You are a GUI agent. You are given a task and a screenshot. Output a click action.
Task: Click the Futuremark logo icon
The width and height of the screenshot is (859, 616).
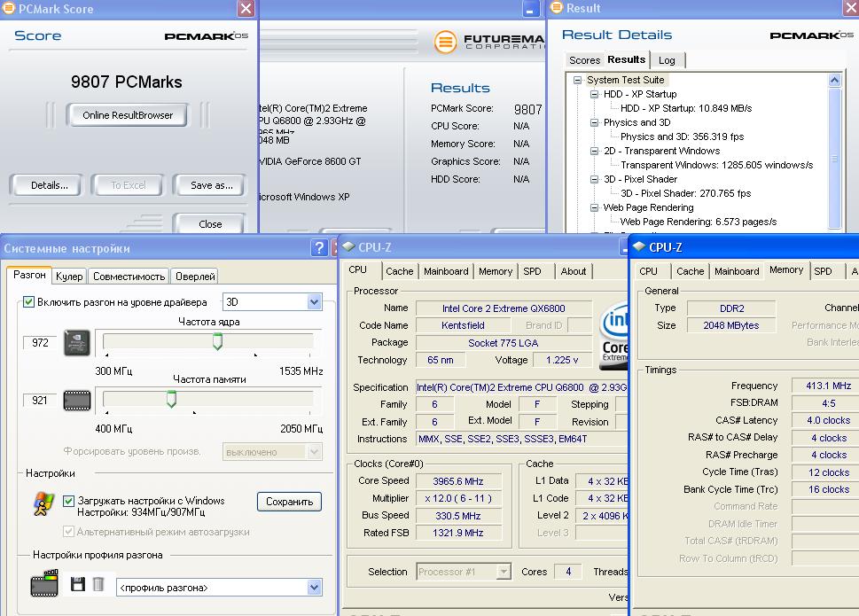(x=445, y=42)
